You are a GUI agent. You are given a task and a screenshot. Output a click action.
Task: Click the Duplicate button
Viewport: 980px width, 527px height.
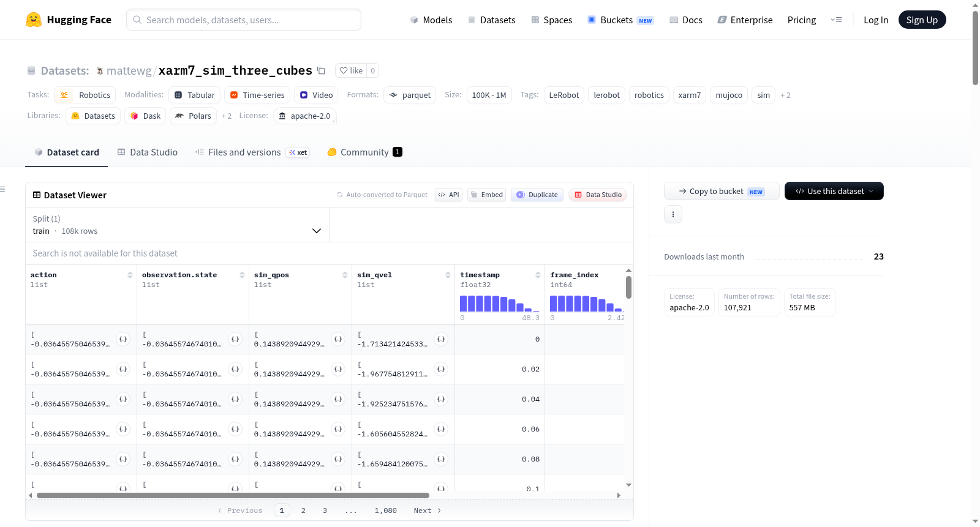tap(537, 195)
